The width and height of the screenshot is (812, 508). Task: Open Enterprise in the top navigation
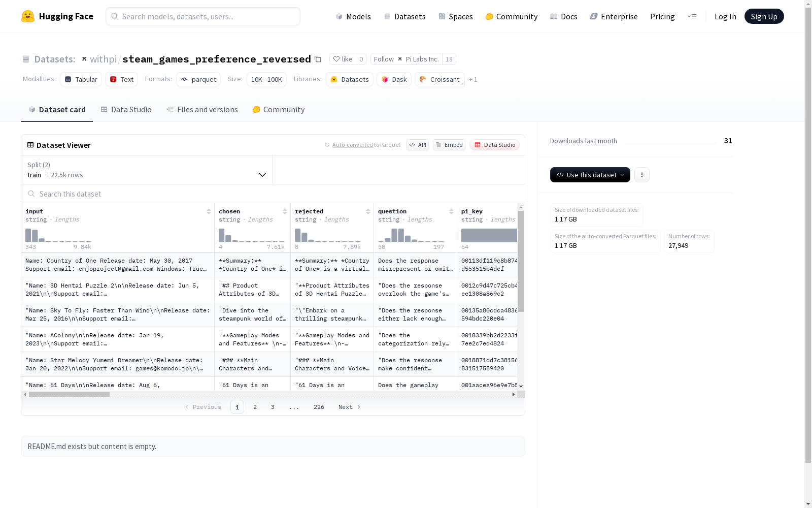click(614, 16)
